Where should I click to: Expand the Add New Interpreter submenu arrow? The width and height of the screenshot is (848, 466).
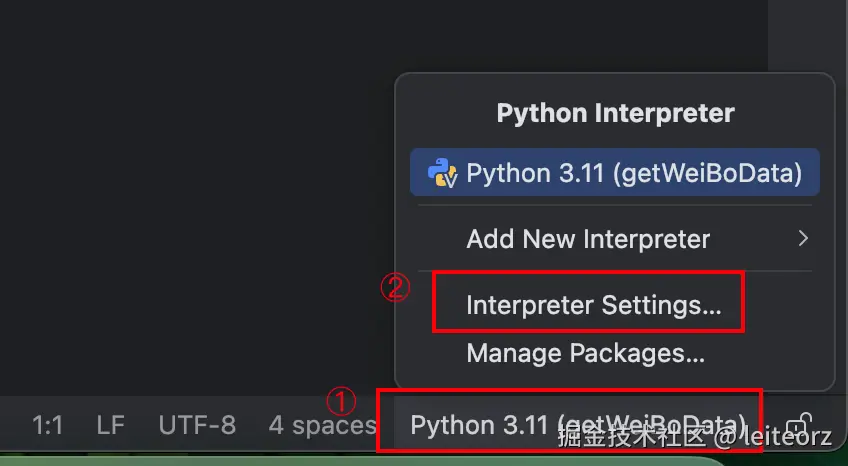point(802,239)
